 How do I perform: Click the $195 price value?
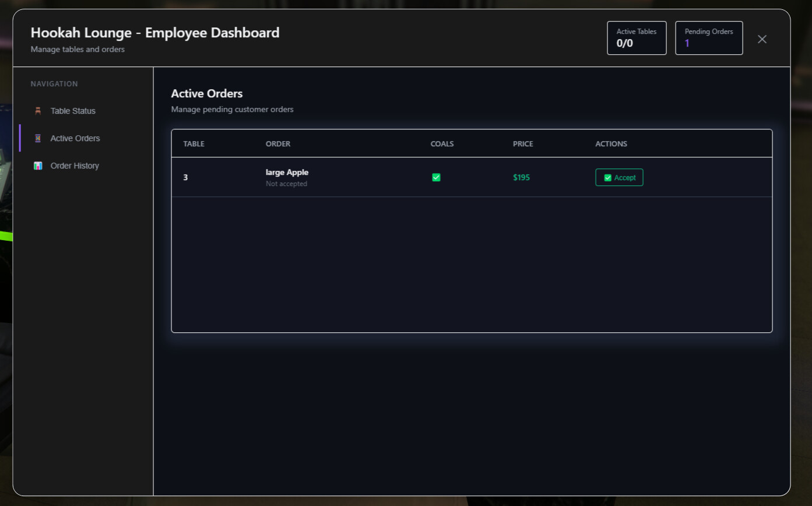tap(521, 177)
